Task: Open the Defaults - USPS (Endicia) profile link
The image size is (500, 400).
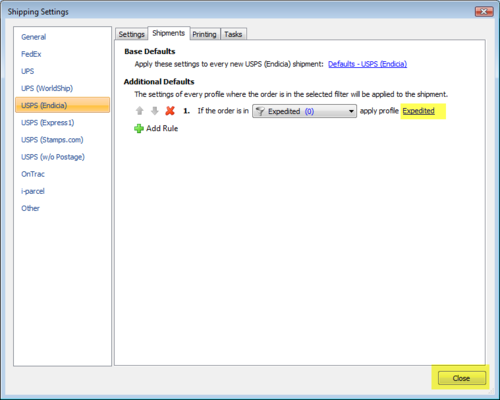Action: tap(367, 64)
